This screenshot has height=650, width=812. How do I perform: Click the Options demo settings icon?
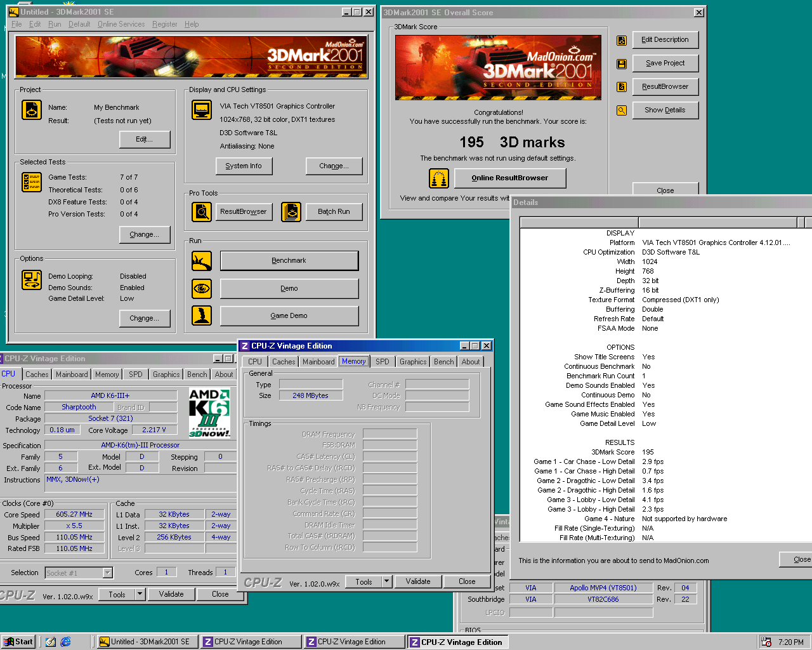point(32,280)
